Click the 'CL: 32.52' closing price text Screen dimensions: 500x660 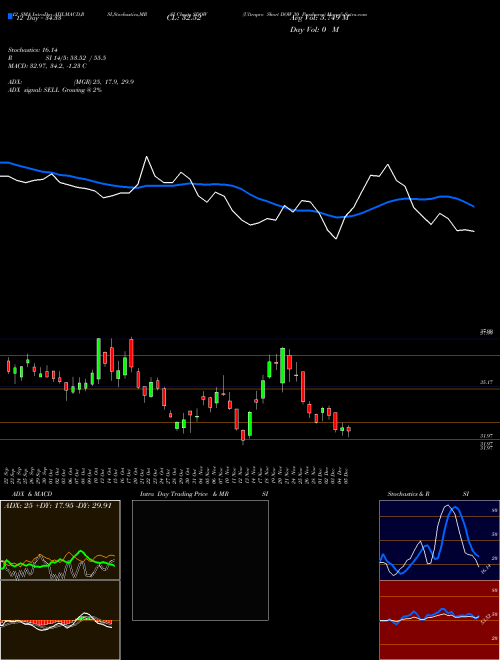tap(184, 18)
